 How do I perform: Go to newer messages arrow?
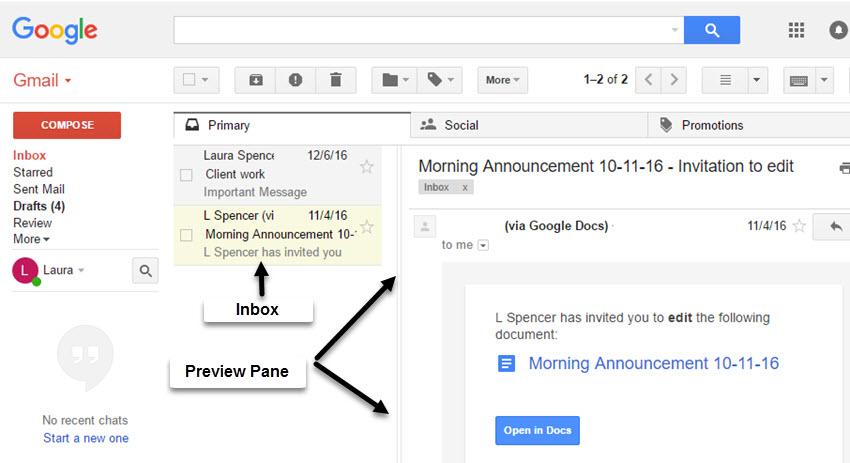pyautogui.click(x=648, y=80)
